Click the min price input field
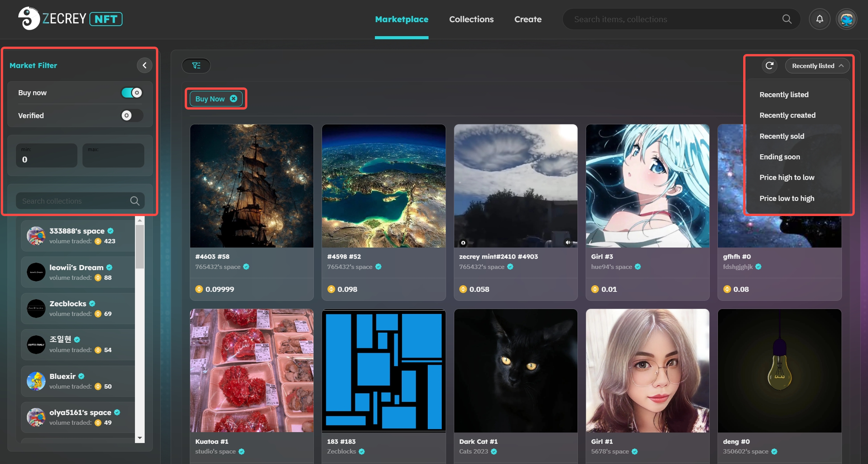The image size is (868, 464). pyautogui.click(x=47, y=155)
